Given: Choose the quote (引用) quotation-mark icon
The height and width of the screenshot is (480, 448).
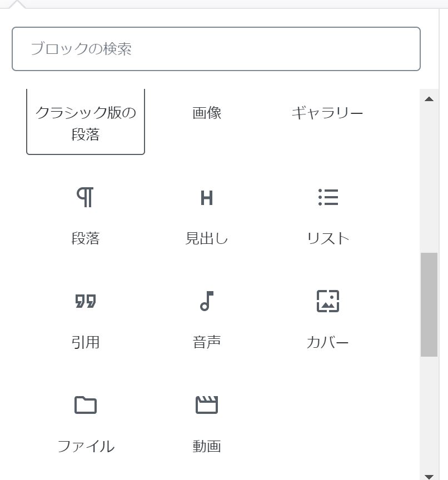Looking at the screenshot, I should [86, 301].
